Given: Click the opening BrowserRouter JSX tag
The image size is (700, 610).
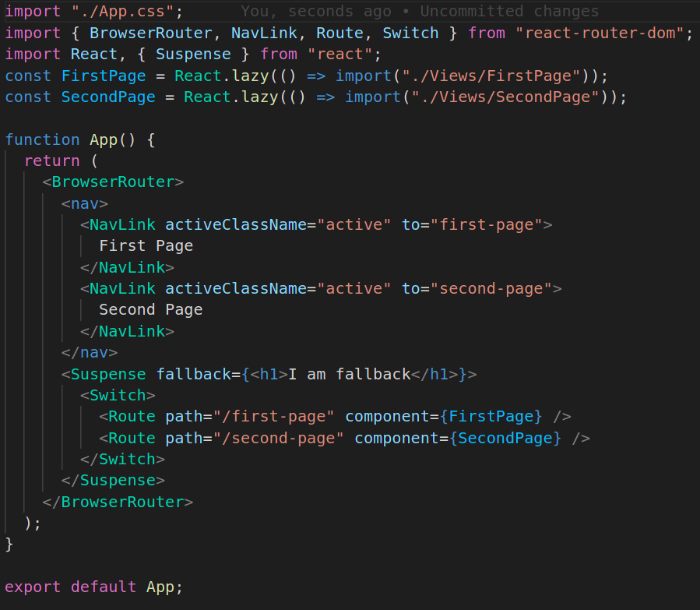Looking at the screenshot, I should point(113,182).
